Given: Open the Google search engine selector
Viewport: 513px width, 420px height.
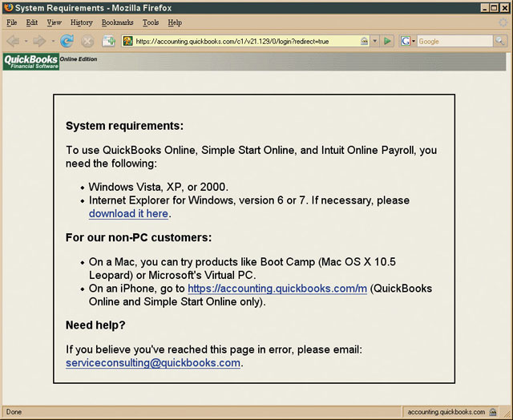Looking at the screenshot, I should point(408,41).
